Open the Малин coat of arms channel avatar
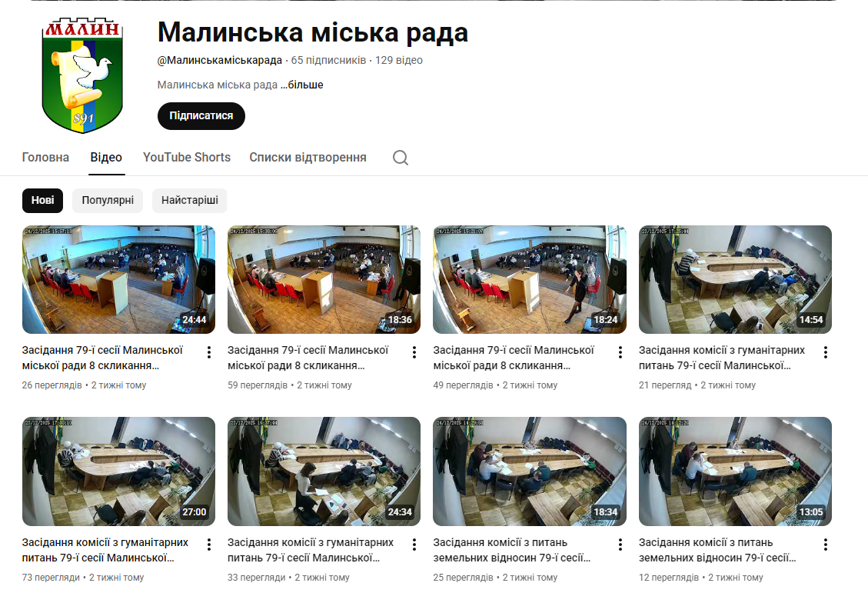This screenshot has width=868, height=603. point(82,74)
